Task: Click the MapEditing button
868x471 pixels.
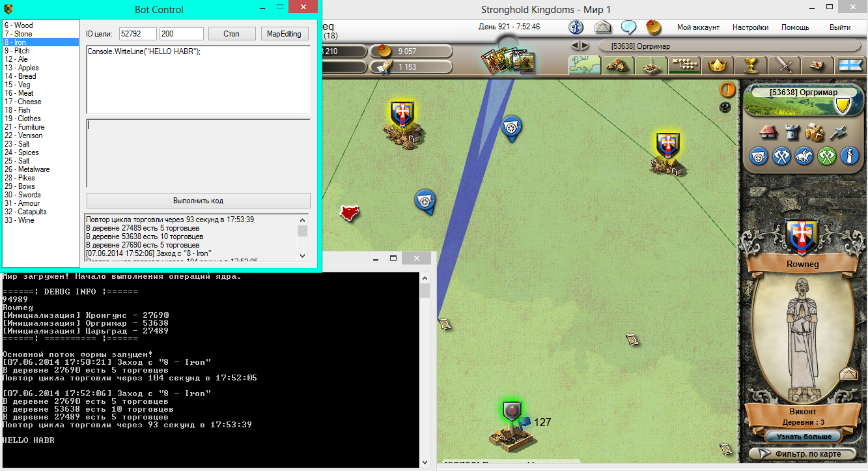Action: [x=284, y=33]
